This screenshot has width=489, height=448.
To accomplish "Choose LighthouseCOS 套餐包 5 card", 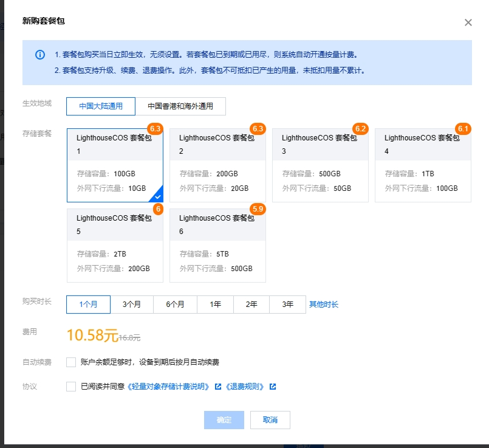I will click(115, 245).
